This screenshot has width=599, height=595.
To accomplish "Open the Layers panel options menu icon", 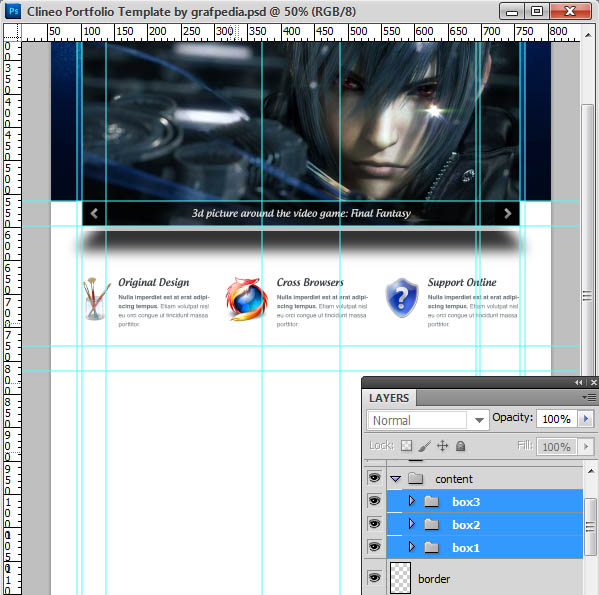I will [x=589, y=398].
